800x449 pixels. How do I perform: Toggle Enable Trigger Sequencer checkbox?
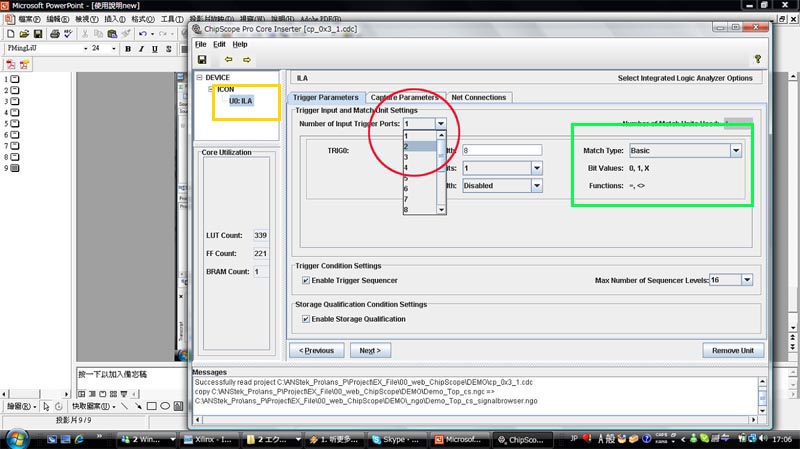pos(306,280)
